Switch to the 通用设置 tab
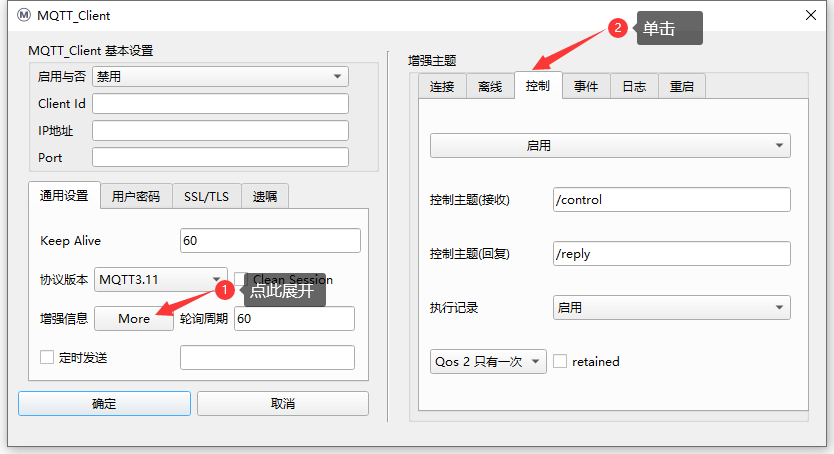The image size is (834, 454). [x=64, y=196]
